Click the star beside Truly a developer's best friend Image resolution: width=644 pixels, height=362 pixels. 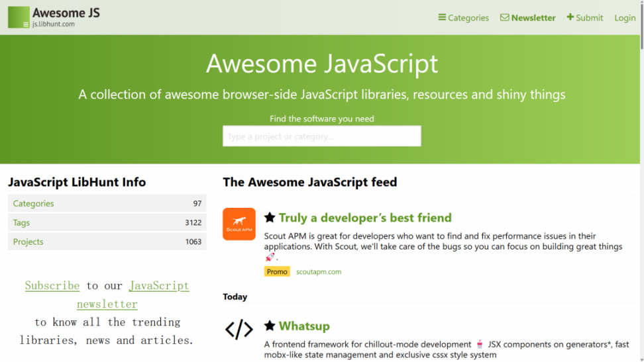pyautogui.click(x=270, y=218)
